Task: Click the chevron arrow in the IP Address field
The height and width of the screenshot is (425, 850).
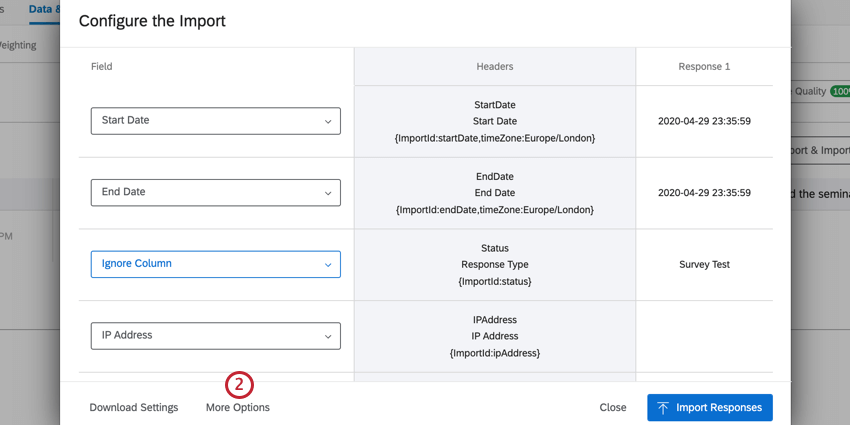Action: click(x=328, y=337)
